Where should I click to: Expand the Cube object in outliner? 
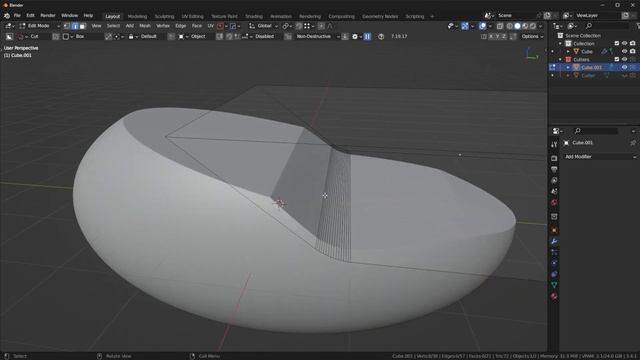568,51
